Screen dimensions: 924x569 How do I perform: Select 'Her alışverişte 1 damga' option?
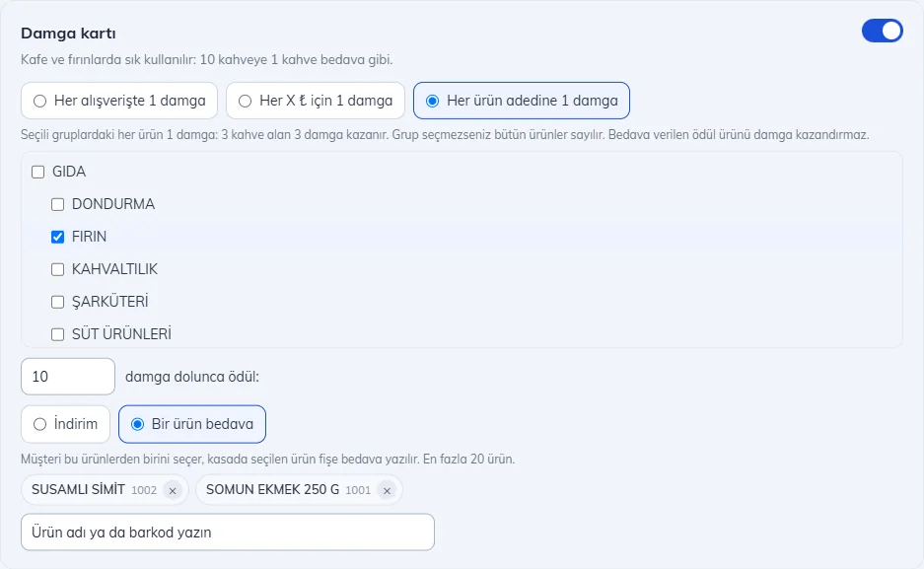[x=119, y=101]
